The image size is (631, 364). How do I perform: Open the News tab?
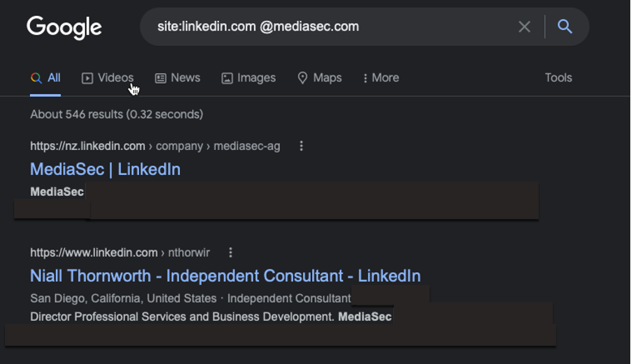[177, 77]
